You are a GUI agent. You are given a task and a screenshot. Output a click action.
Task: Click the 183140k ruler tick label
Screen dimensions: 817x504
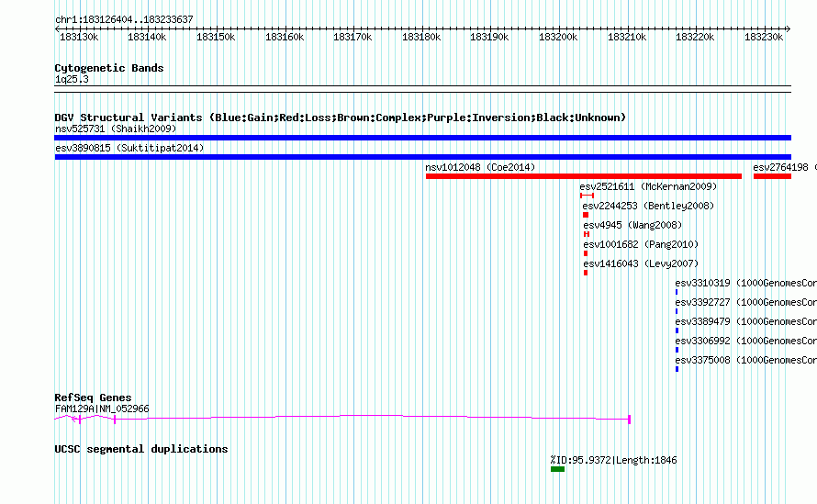[x=147, y=37]
